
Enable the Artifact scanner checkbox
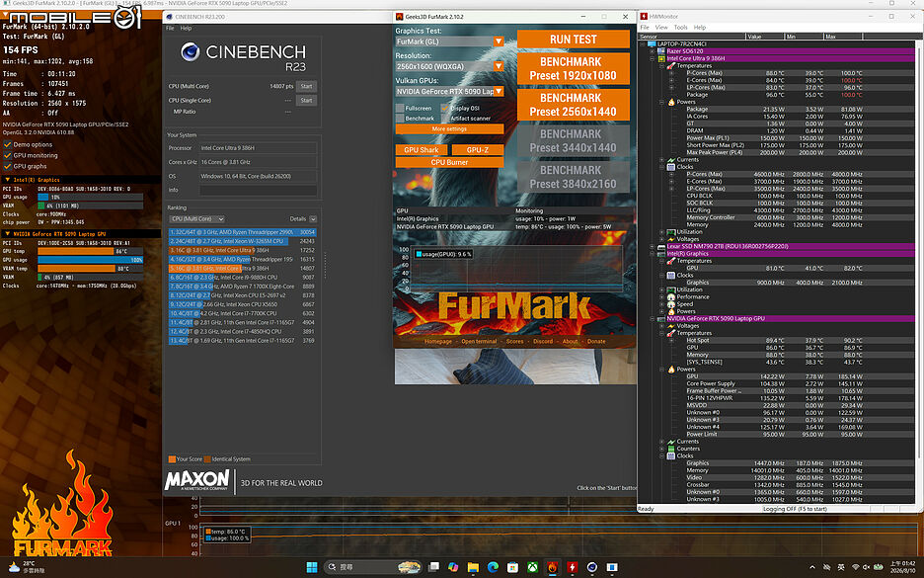(445, 119)
